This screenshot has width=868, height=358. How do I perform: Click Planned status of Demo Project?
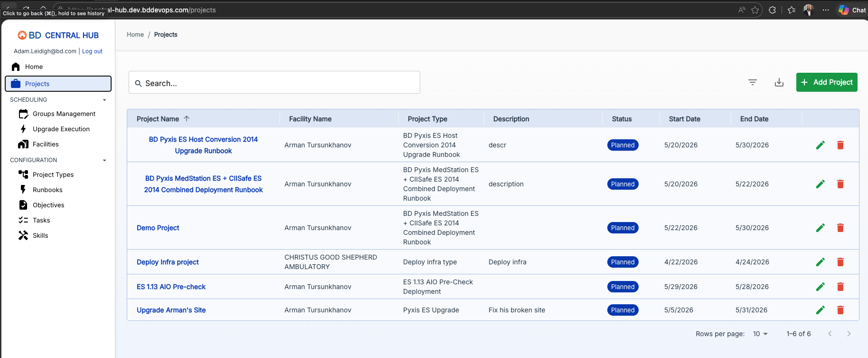(x=623, y=228)
